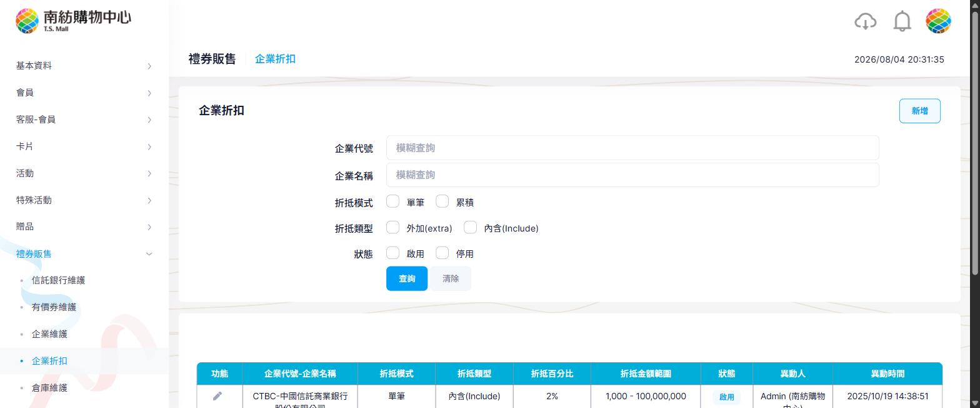Click the 啟用 status badge in CTBC row
980x408 pixels.
tap(726, 397)
